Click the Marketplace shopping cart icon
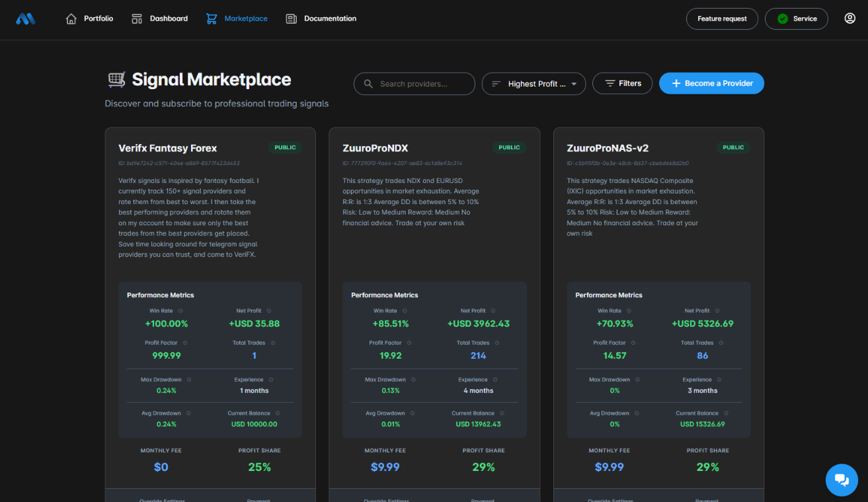The width and height of the screenshot is (868, 502). 212,18
